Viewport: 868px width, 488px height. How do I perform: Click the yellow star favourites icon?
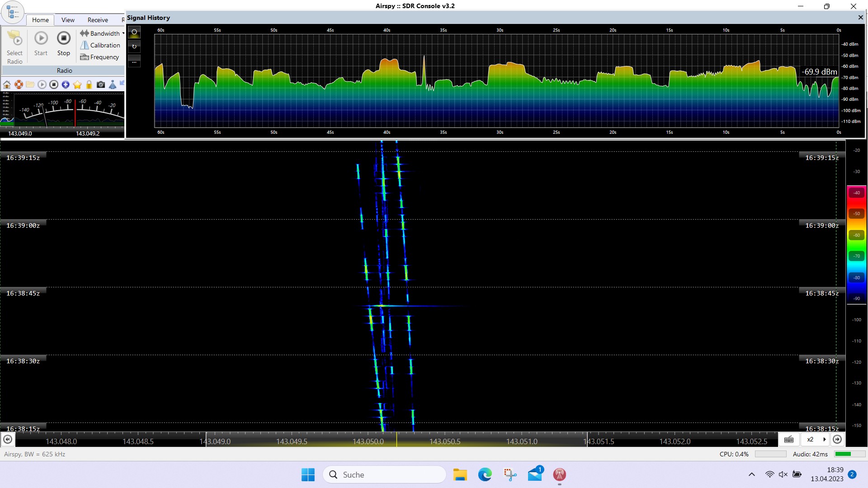coord(77,84)
